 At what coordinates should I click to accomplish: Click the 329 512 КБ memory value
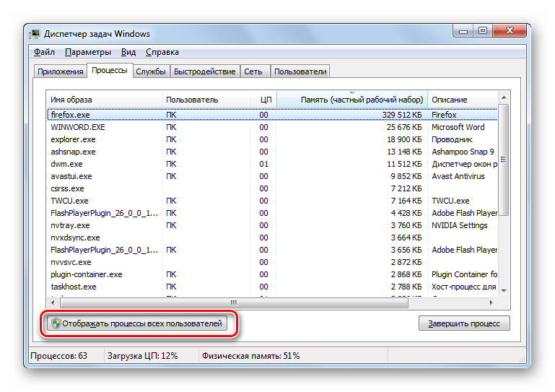tap(402, 115)
